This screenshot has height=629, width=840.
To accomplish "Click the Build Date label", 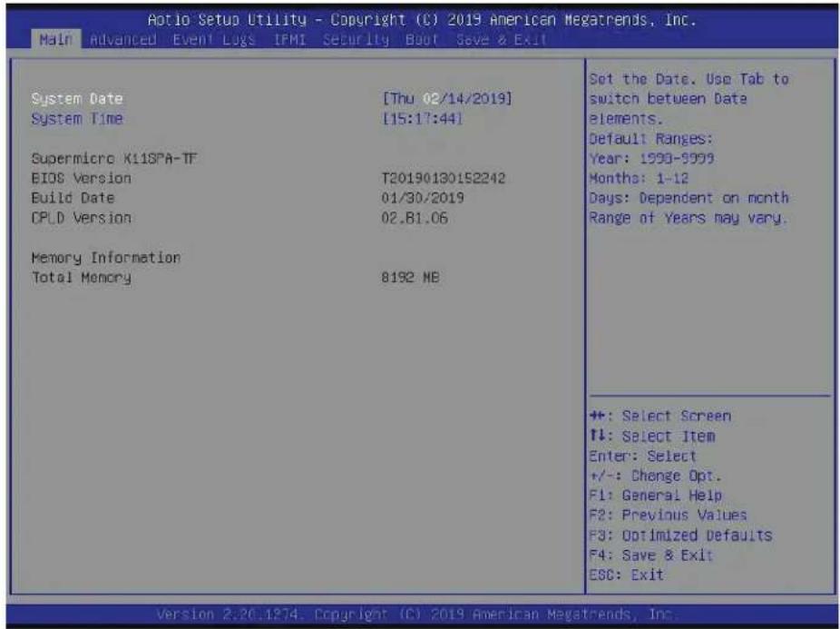I will 73,198.
